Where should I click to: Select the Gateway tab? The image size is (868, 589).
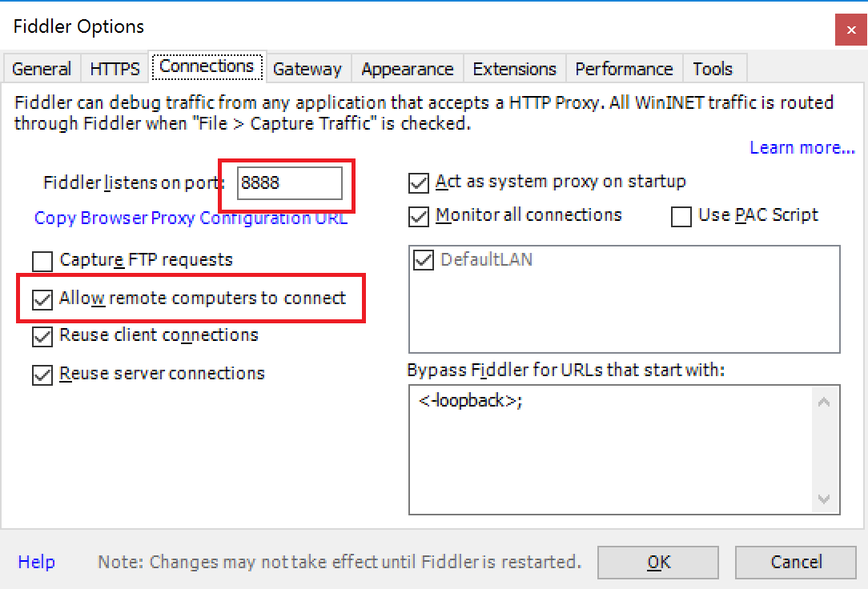[x=307, y=69]
